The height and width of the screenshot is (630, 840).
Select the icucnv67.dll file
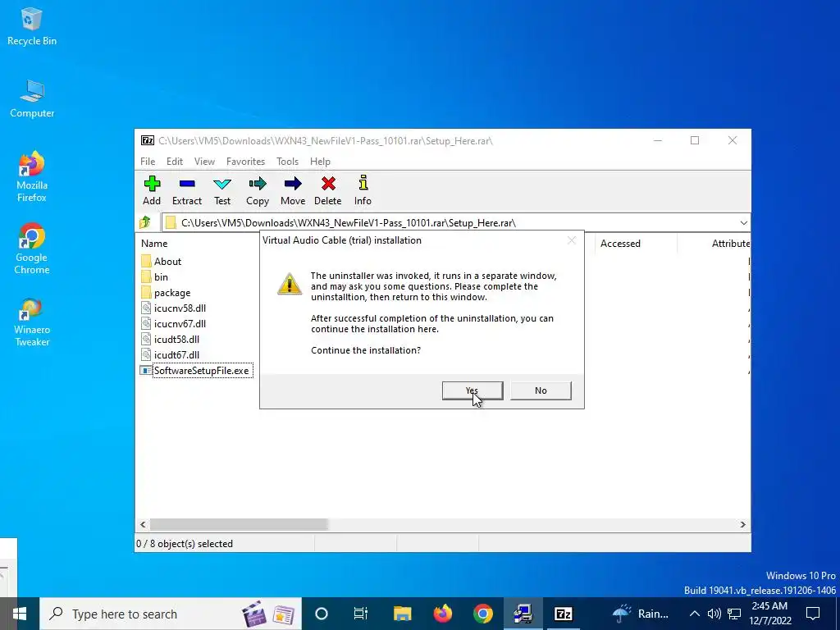point(174,323)
